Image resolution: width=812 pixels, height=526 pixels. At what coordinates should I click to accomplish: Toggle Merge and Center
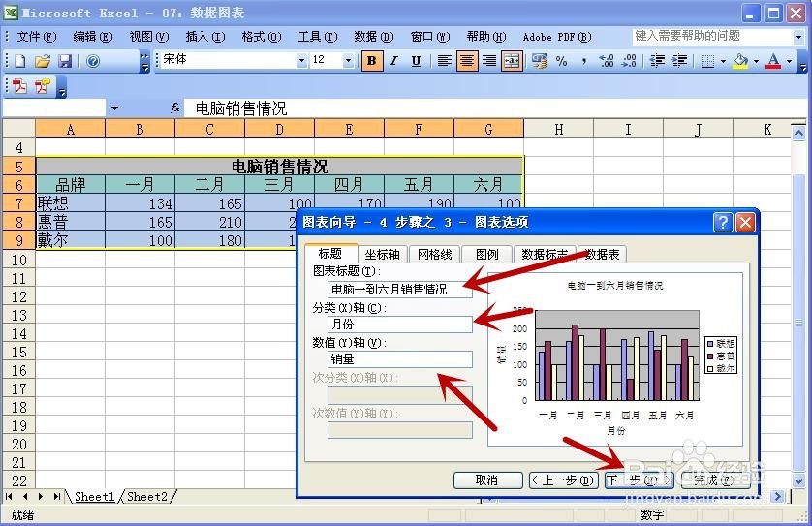click(512, 61)
